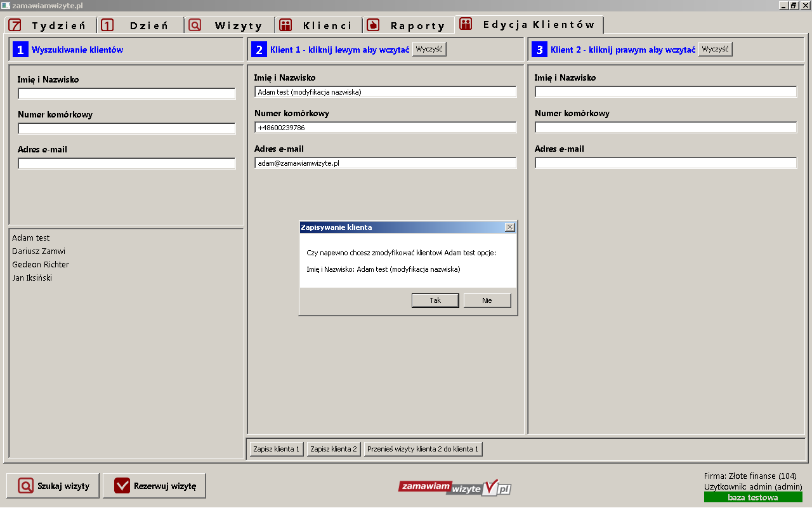Select 'Dariusz Zamwi' in client list

click(39, 251)
